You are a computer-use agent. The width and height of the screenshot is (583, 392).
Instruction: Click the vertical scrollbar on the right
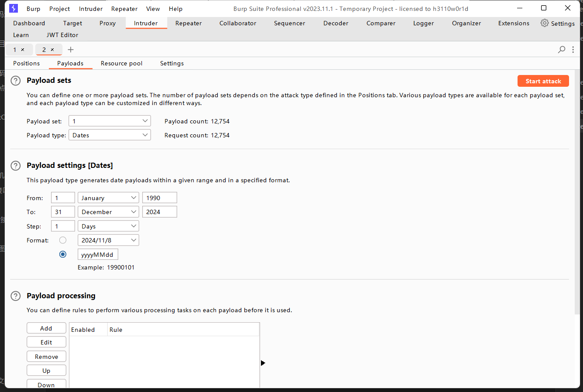click(x=577, y=192)
